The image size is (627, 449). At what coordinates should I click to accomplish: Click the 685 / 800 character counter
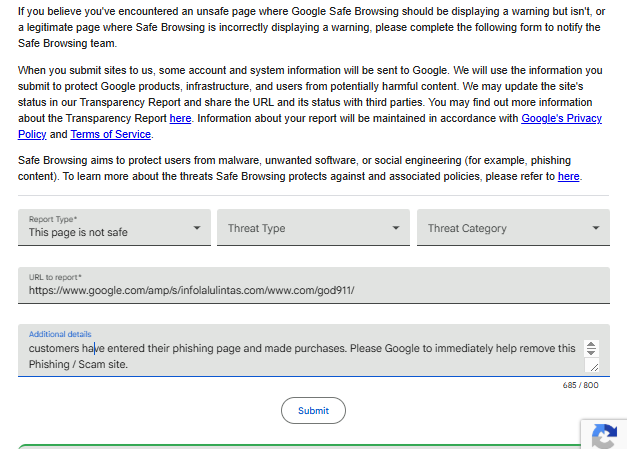580,386
